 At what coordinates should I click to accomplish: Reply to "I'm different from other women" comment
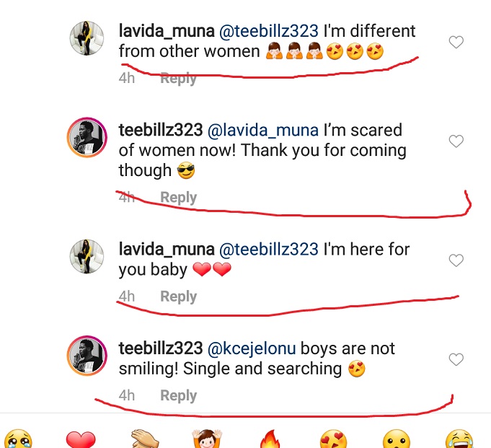coord(178,79)
